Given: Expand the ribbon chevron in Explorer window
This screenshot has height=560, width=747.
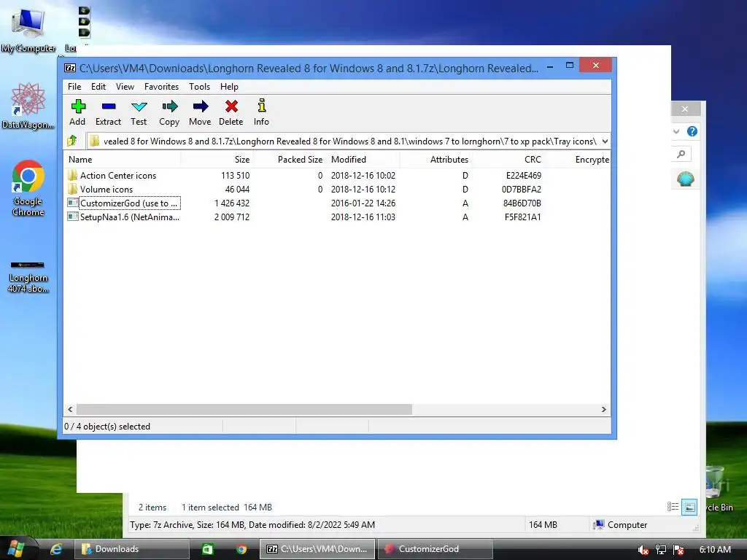Looking at the screenshot, I should [x=676, y=131].
